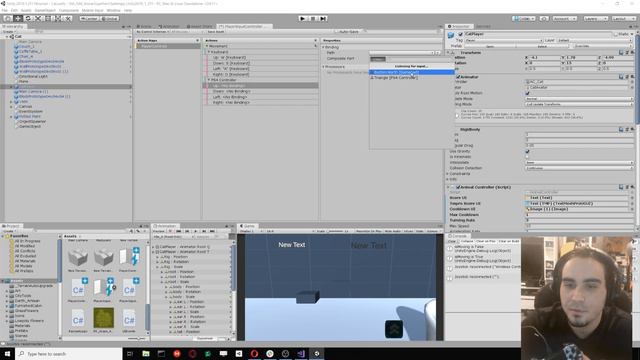Click the Windows Start button
The height and width of the screenshot is (360, 640).
point(7,353)
